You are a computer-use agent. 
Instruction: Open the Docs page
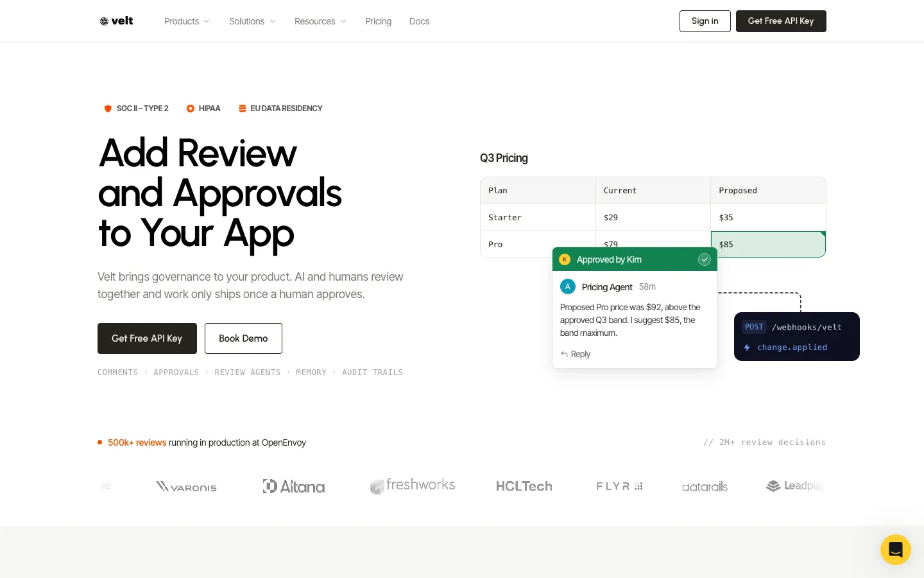coord(419,21)
